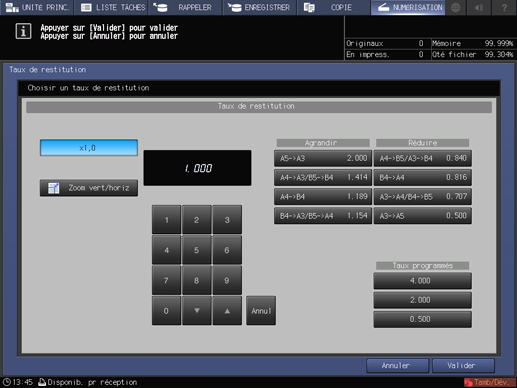Click the Disponib. pr réception status
The image size is (517, 388).
coord(88,382)
